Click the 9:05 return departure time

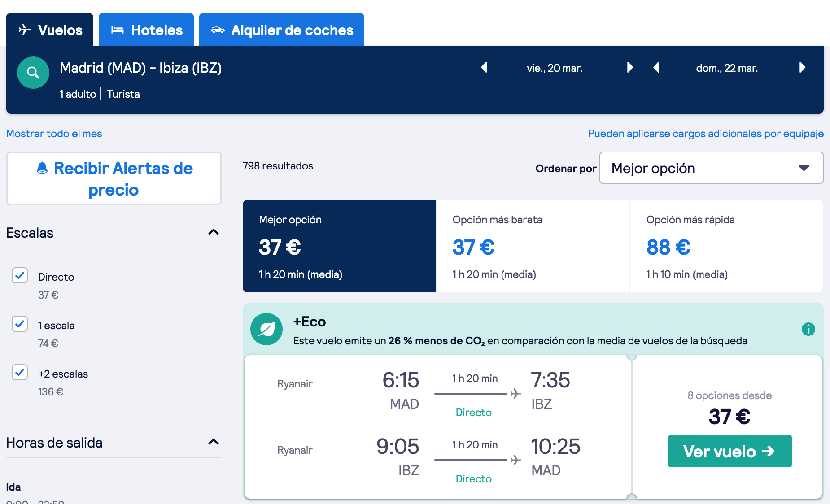(x=398, y=447)
